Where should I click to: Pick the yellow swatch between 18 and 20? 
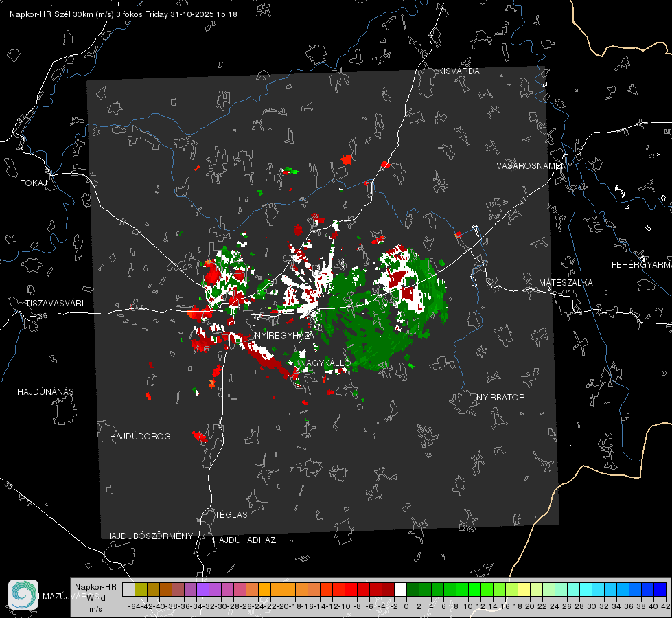[x=524, y=589]
